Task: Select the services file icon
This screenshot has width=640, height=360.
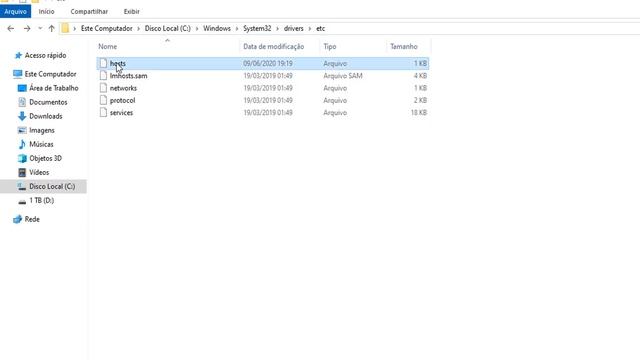Action: coord(103,112)
